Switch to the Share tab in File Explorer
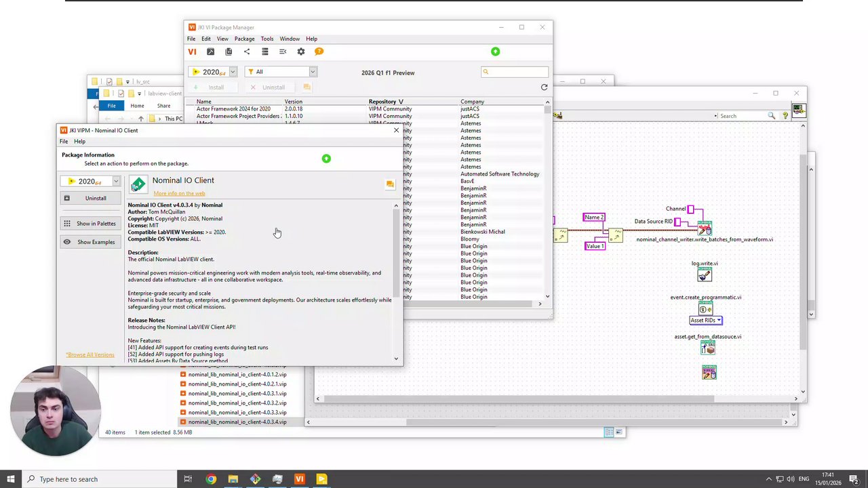 [163, 106]
